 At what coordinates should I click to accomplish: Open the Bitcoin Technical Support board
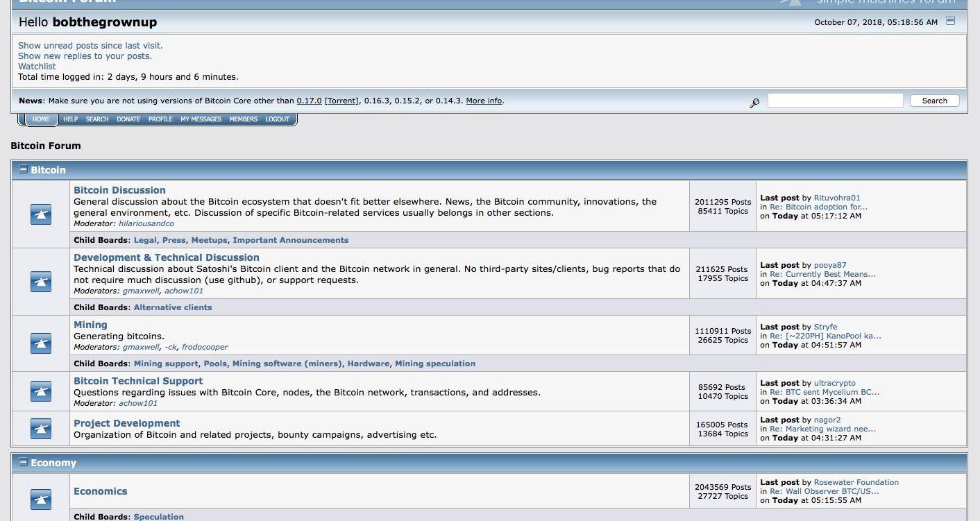(x=138, y=381)
